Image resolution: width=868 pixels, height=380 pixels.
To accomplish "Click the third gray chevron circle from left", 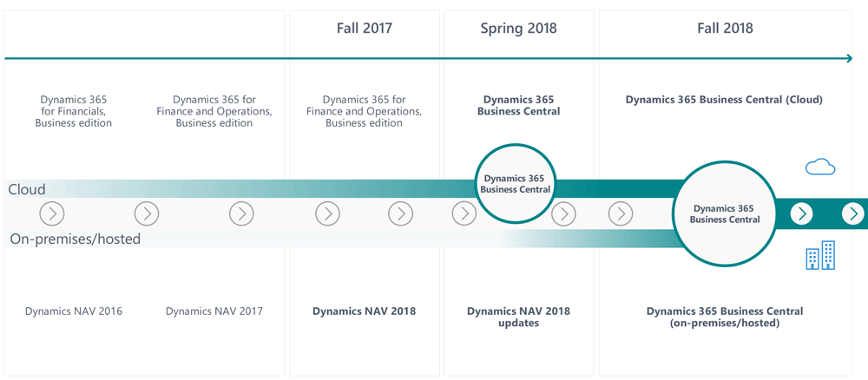I will (241, 213).
